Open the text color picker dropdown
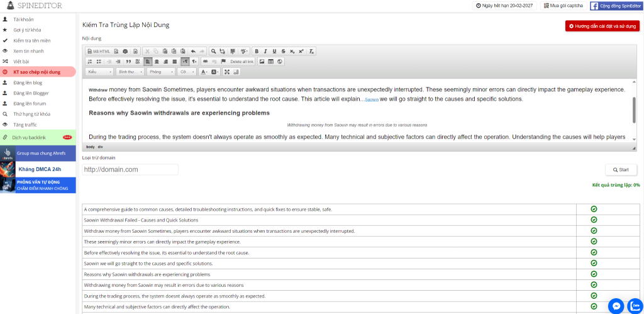644x314 pixels. [x=204, y=72]
